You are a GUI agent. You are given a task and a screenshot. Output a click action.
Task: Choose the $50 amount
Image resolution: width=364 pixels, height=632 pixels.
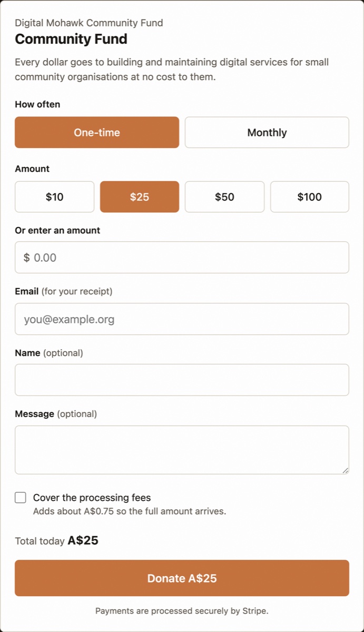(x=225, y=197)
